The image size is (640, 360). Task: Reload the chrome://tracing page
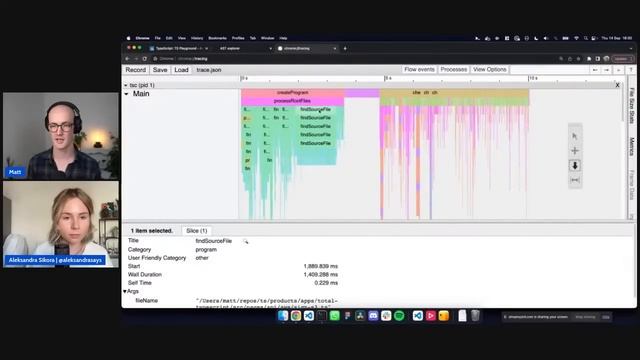tap(144, 59)
